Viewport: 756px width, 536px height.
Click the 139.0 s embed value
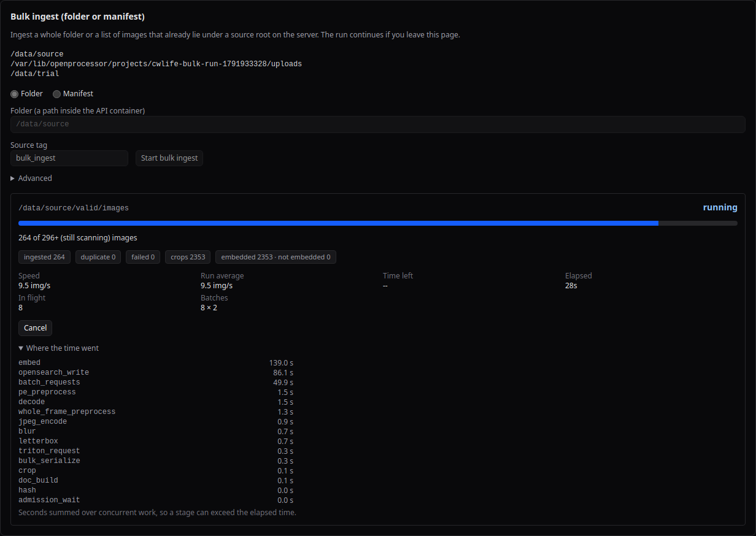(281, 363)
